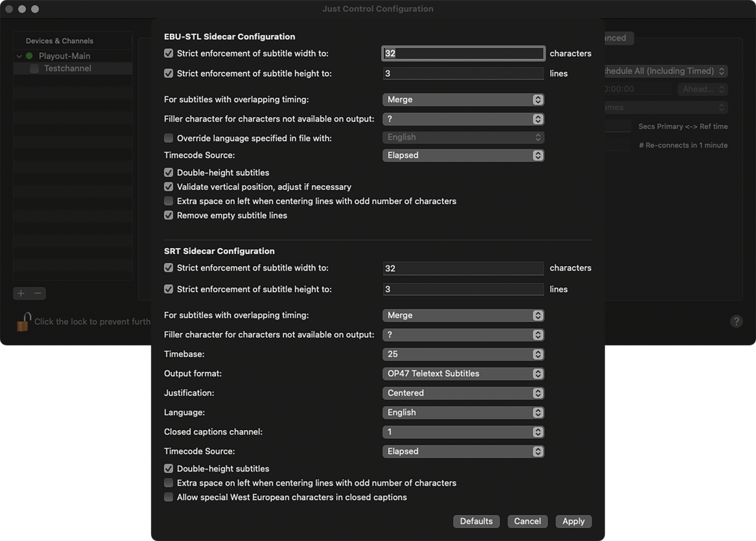Open the SRT Timebase dropdown
Image resolution: width=756 pixels, height=541 pixels.
463,354
